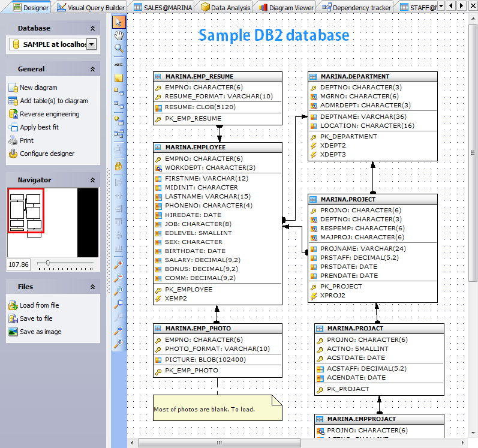Click the New diagram icon
Screen dimensions: 478x448
13,88
